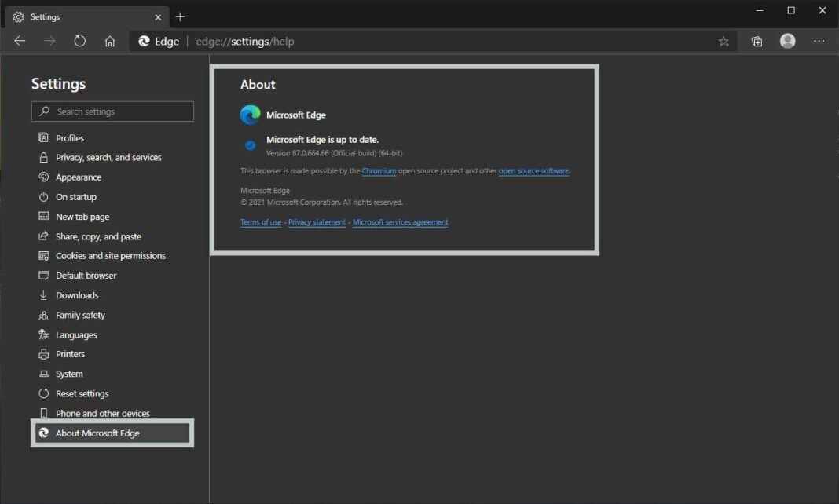Open a new tab with the plus button
Screen dimensions: 839x504
coord(180,16)
